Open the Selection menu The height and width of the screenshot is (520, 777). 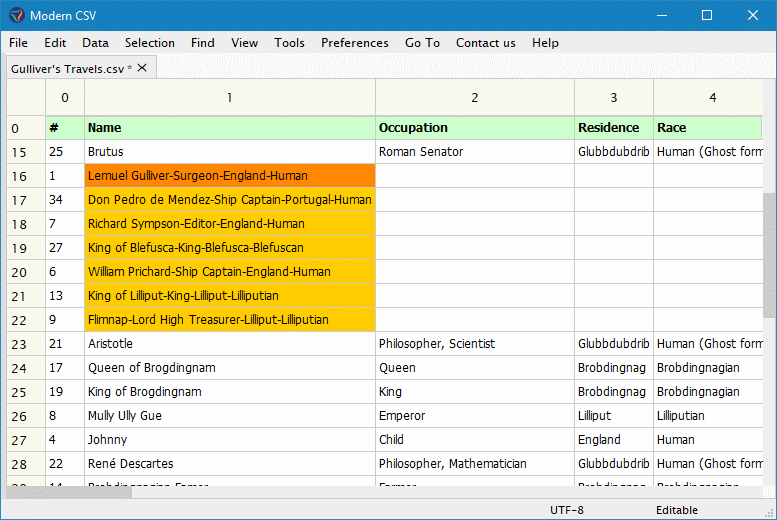[x=150, y=43]
